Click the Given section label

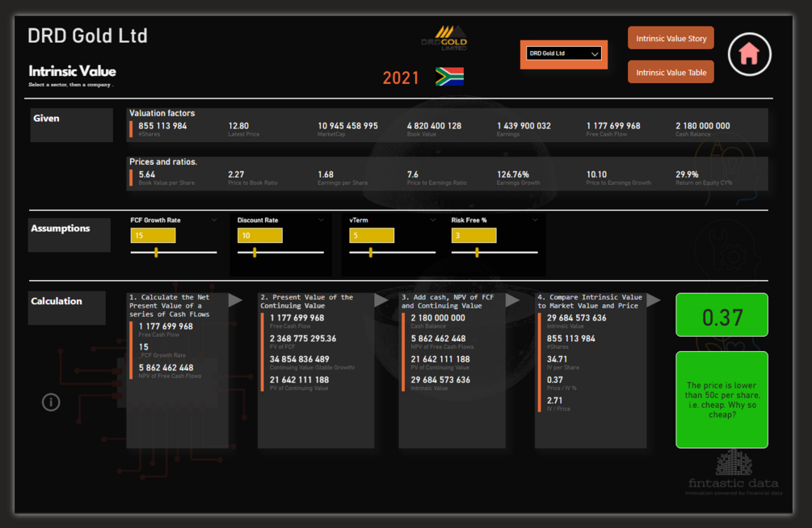coord(46,118)
